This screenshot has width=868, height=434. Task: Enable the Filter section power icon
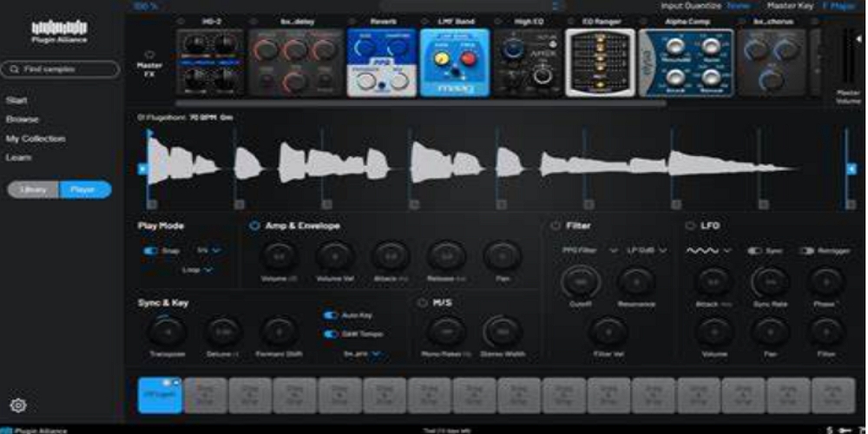click(x=556, y=226)
